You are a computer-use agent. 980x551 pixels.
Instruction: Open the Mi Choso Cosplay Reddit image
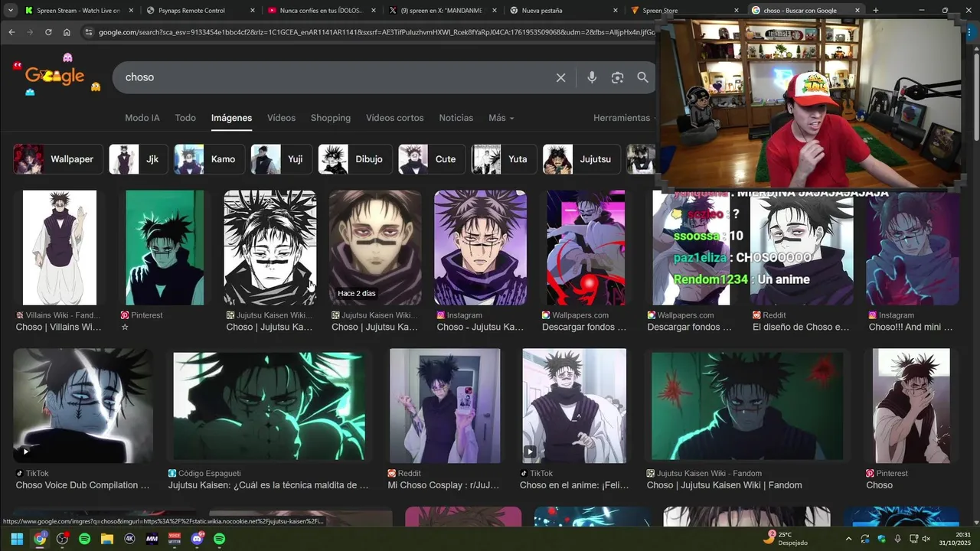click(445, 406)
